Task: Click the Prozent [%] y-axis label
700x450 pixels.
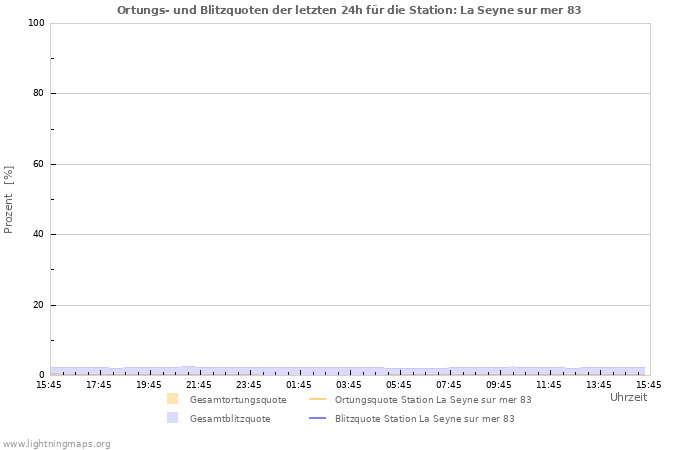Action: (9, 200)
